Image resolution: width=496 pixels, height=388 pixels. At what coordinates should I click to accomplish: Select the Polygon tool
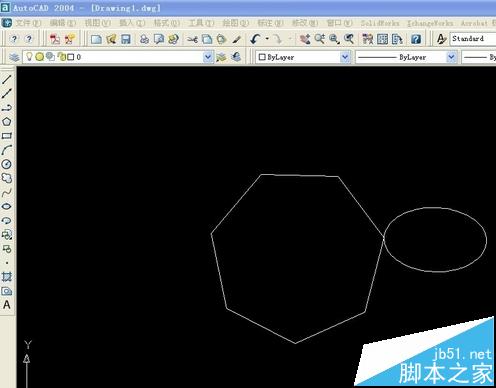pyautogui.click(x=7, y=122)
